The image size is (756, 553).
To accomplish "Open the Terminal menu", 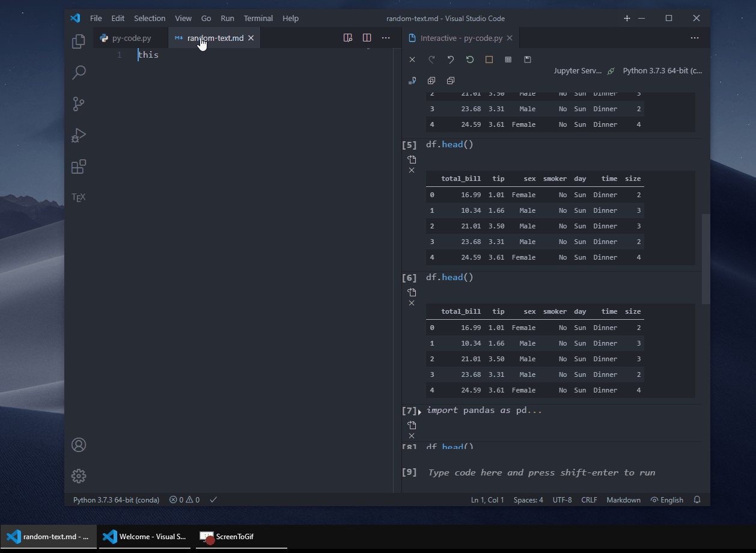I will (258, 18).
